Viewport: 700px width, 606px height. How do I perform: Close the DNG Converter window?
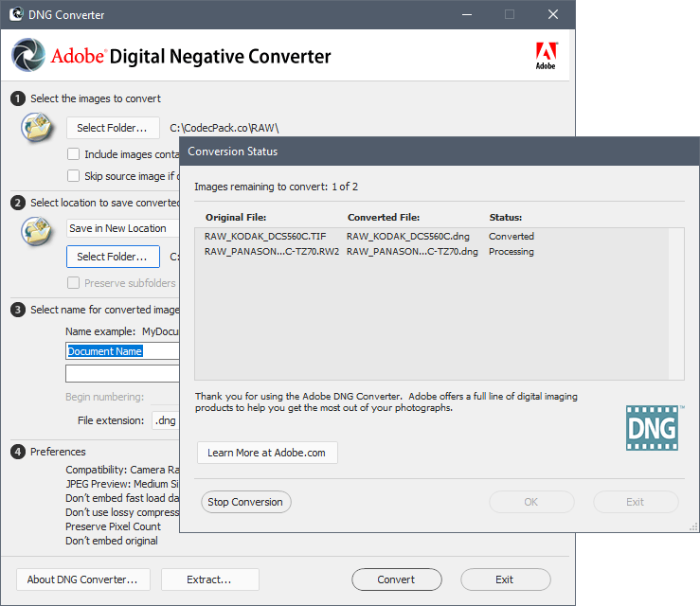pyautogui.click(x=553, y=14)
